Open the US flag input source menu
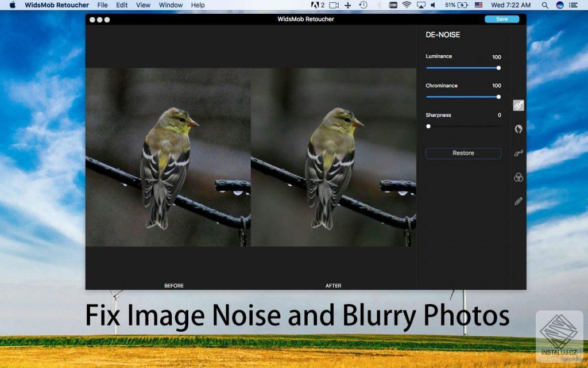This screenshot has width=588, height=368. pyautogui.click(x=478, y=5)
